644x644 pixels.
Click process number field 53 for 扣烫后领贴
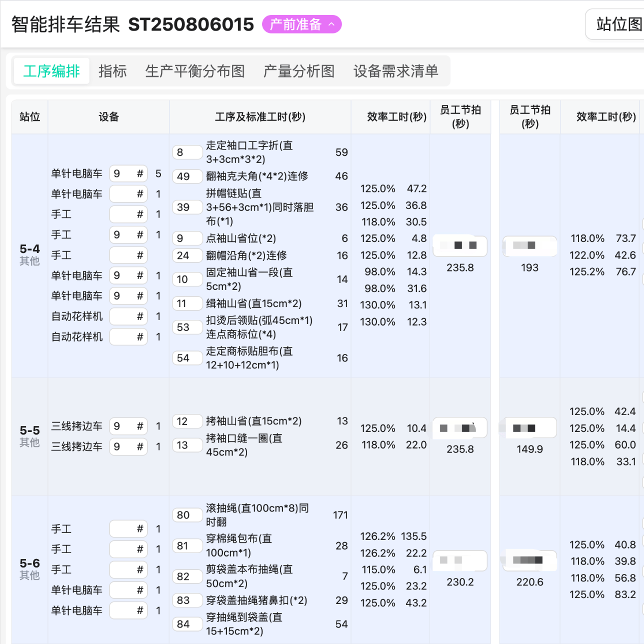coord(186,327)
